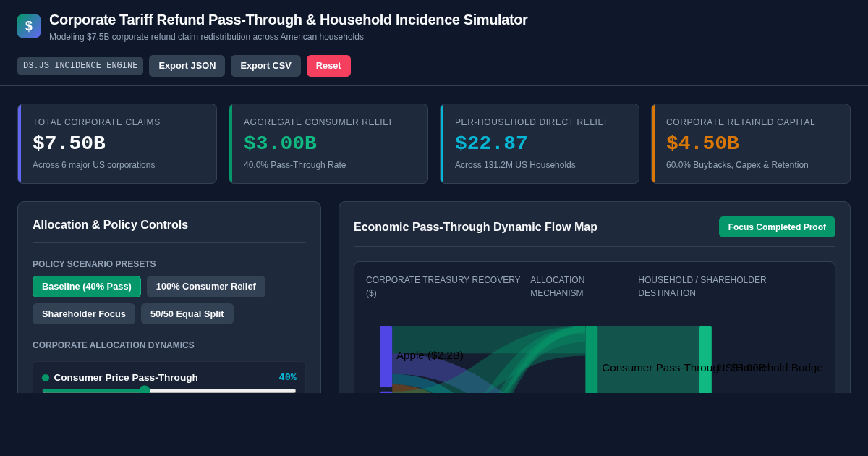868x456 pixels.
Task: Click the Export CSV button
Action: click(265, 66)
